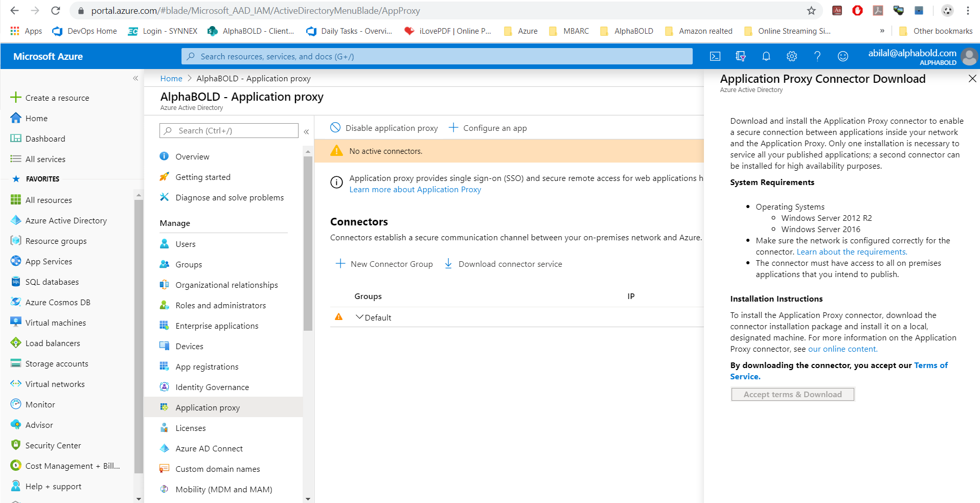The width and height of the screenshot is (980, 503).
Task: Send feedback via smiley icon
Action: [x=842, y=56]
